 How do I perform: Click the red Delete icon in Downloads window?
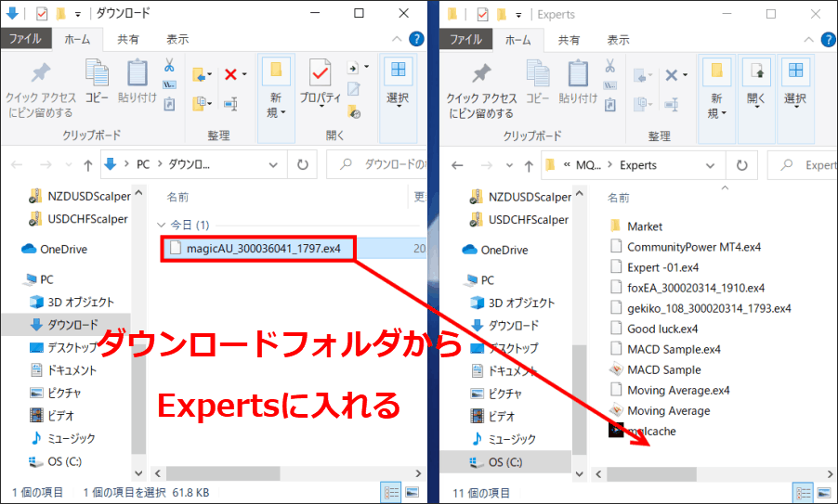(x=230, y=74)
